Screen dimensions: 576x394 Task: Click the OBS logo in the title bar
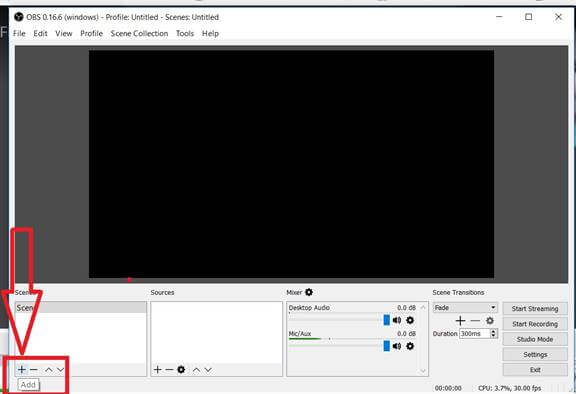click(x=19, y=17)
